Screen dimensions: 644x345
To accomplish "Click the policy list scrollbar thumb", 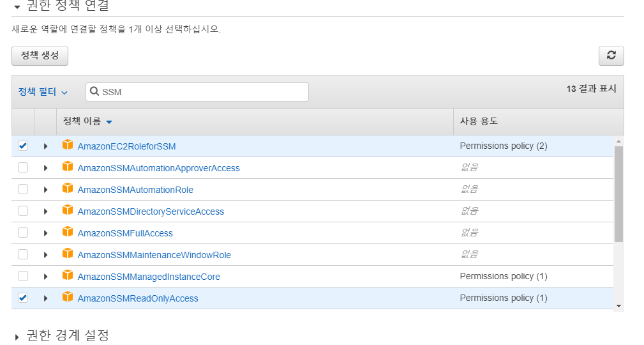I will tap(618, 194).
